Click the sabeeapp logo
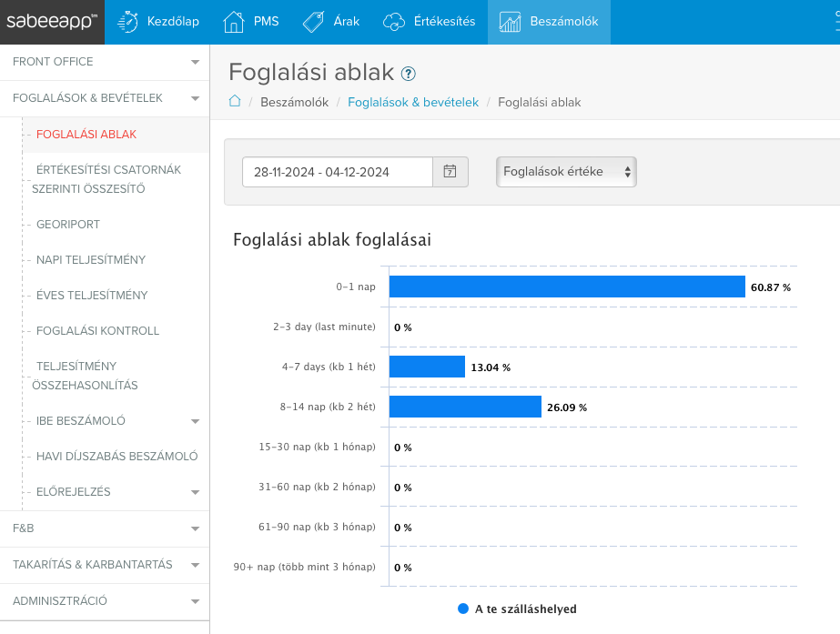 52,22
